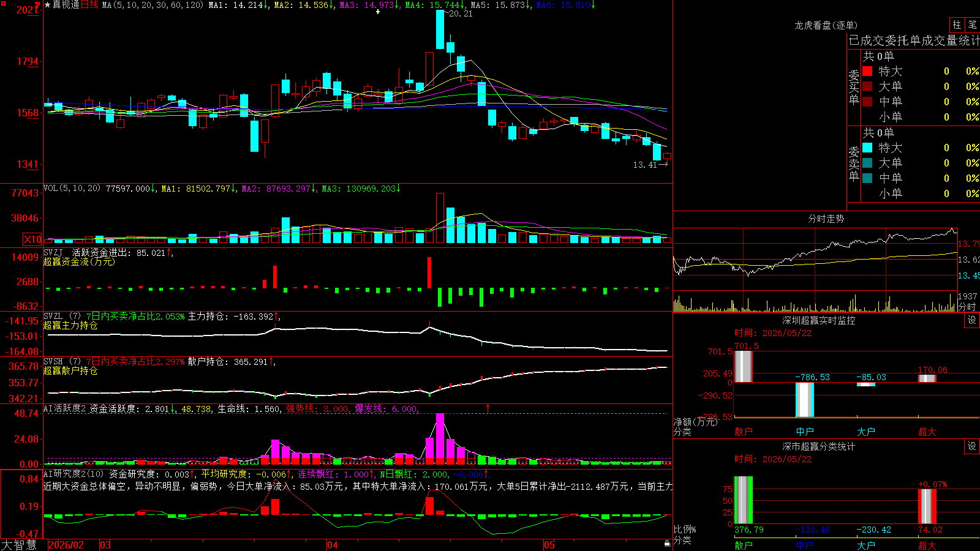The width and height of the screenshot is (980, 551).
Task: Click the 20.21 high price label
Action: (461, 13)
